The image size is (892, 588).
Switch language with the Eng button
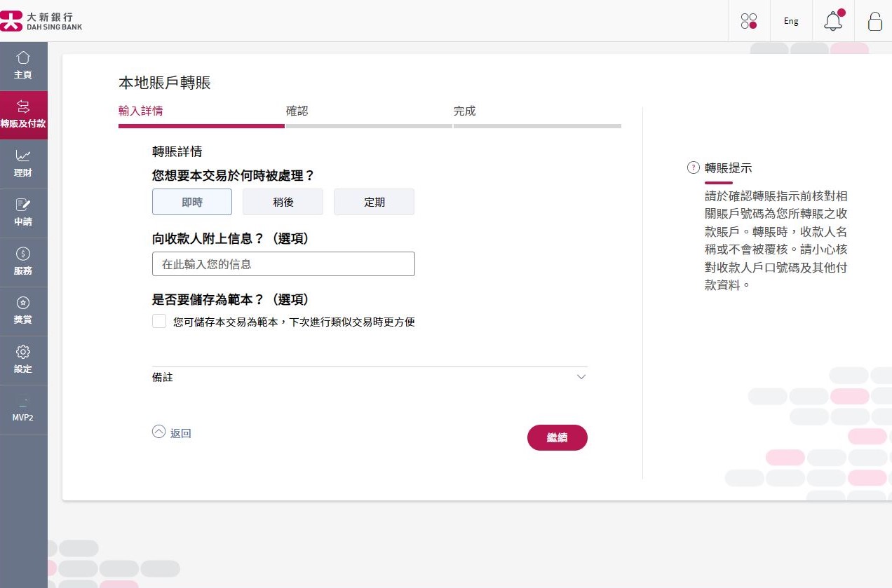791,21
